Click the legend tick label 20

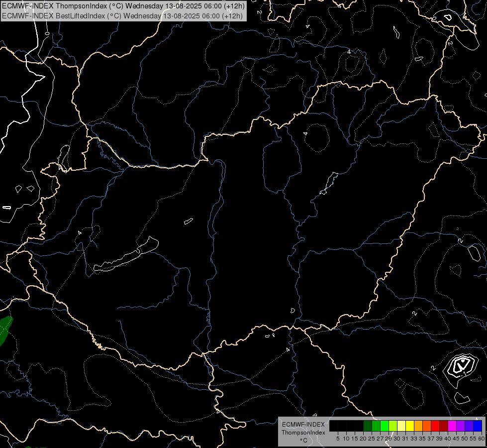click(363, 439)
